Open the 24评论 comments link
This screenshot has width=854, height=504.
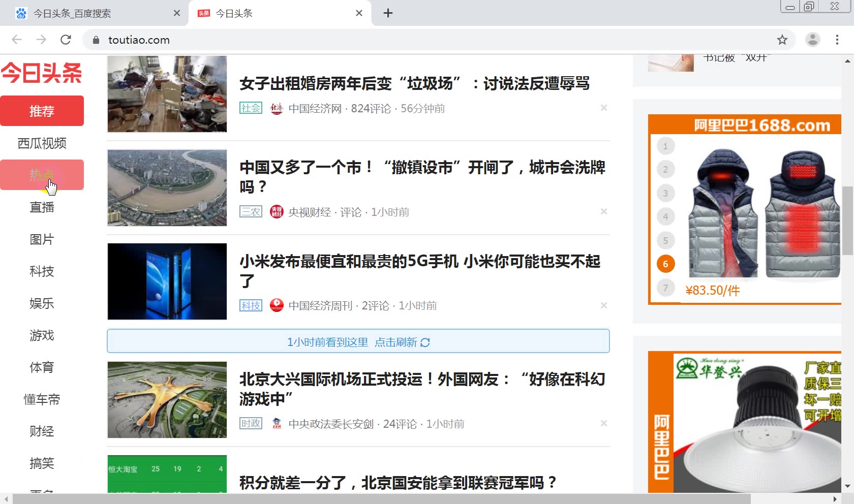(400, 424)
